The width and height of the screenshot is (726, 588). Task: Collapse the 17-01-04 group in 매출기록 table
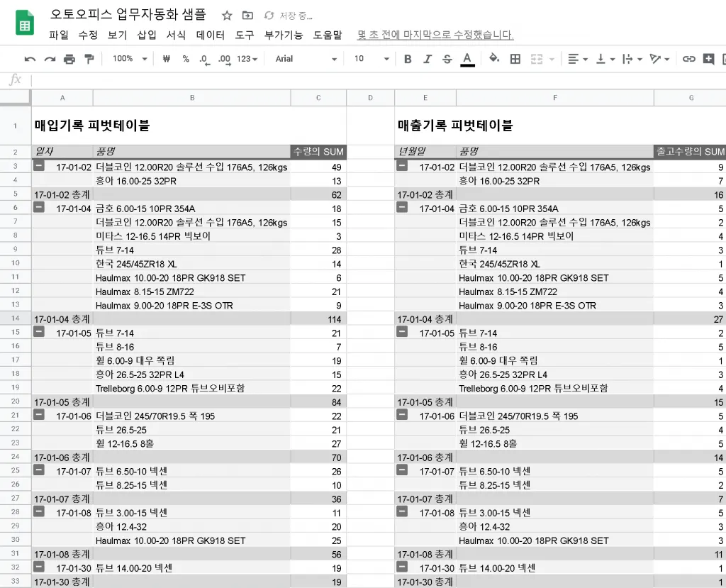402,207
